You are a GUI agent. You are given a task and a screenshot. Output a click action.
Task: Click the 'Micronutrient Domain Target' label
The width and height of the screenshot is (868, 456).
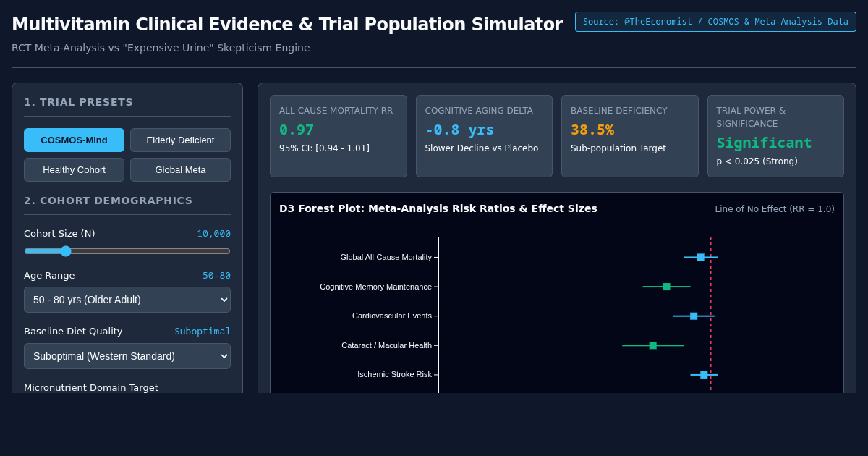[91, 387]
